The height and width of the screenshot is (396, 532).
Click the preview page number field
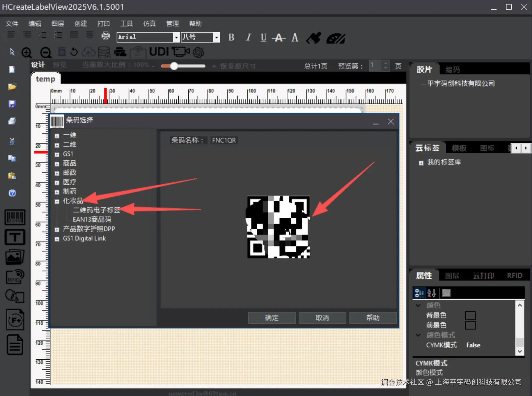click(x=376, y=66)
